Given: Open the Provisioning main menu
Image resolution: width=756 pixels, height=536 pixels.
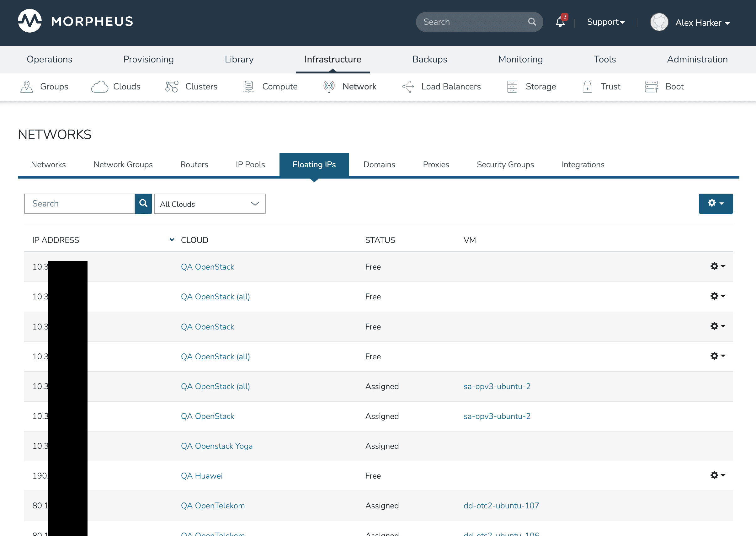Looking at the screenshot, I should (148, 59).
